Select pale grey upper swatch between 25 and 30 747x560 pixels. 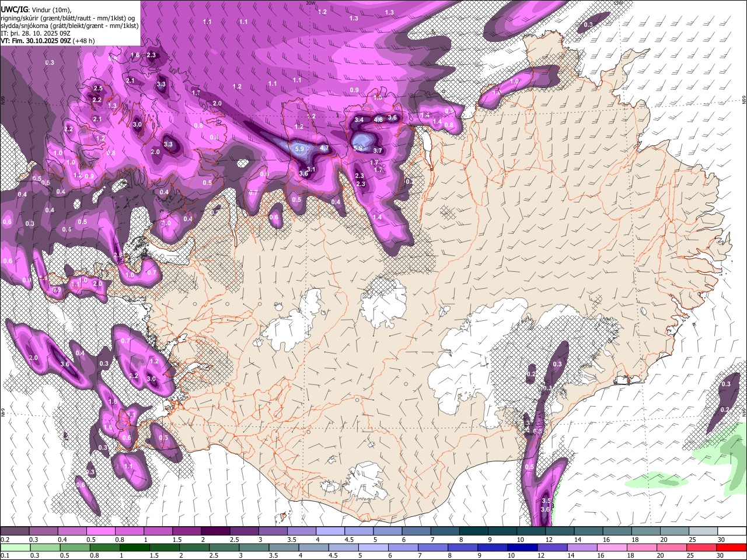pos(704,531)
